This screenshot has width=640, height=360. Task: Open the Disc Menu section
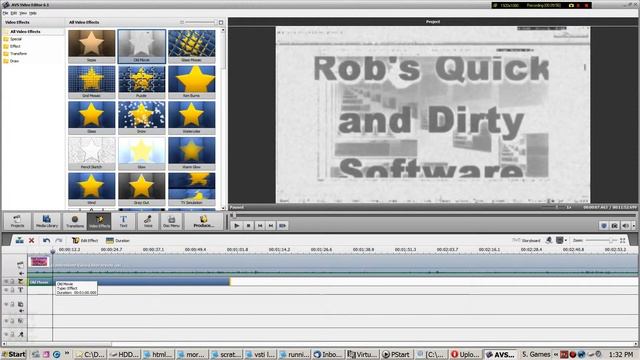tap(171, 221)
